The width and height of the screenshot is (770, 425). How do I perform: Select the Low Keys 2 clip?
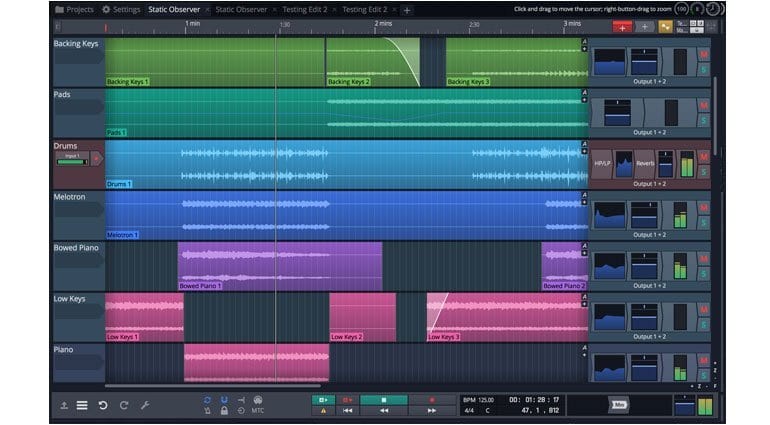(362, 317)
